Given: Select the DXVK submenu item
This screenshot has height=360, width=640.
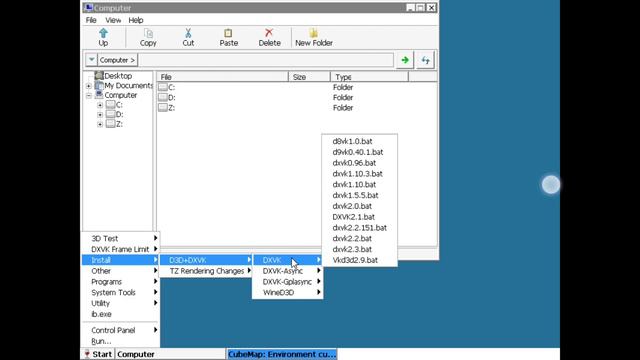Looking at the screenshot, I should click(288, 260).
